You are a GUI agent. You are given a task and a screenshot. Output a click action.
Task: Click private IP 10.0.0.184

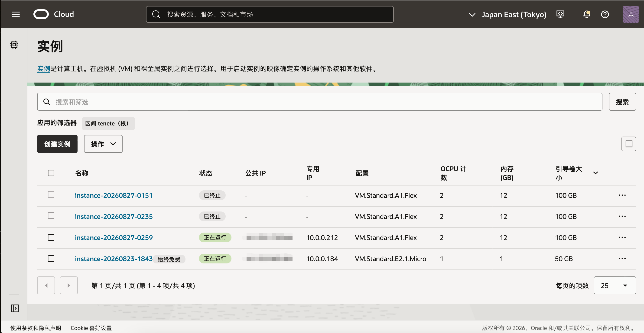(x=322, y=259)
